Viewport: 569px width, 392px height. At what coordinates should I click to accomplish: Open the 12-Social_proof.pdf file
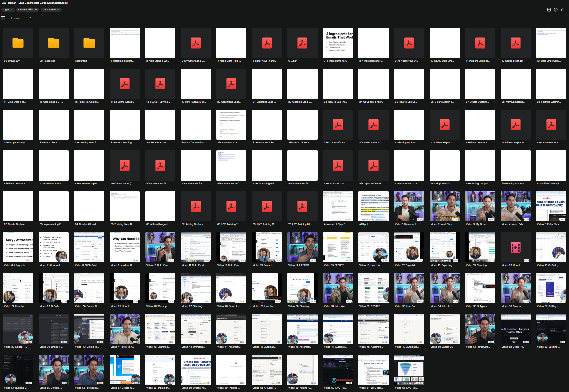coord(516,43)
